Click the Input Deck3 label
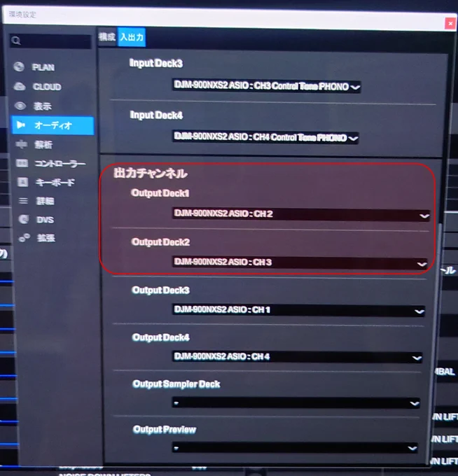 pyautogui.click(x=156, y=63)
